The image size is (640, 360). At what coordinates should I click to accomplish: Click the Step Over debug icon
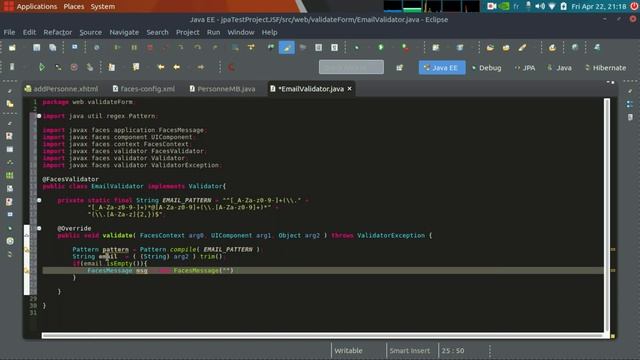coord(198,48)
